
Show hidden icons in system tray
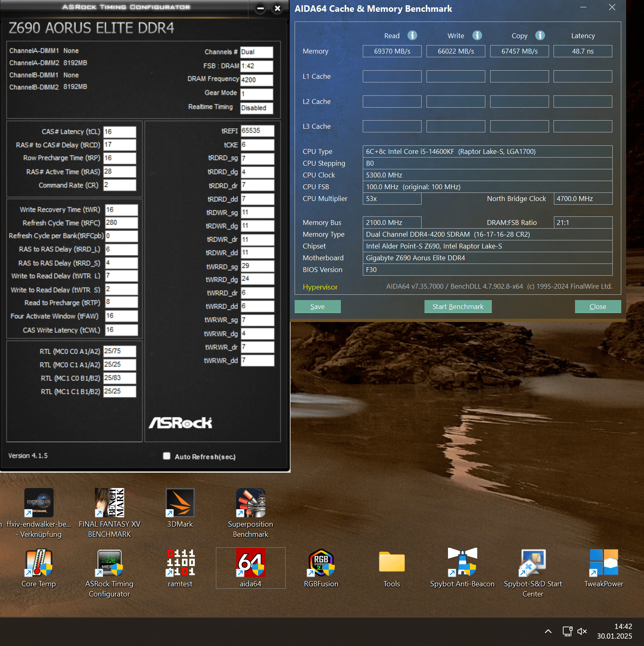click(x=548, y=631)
